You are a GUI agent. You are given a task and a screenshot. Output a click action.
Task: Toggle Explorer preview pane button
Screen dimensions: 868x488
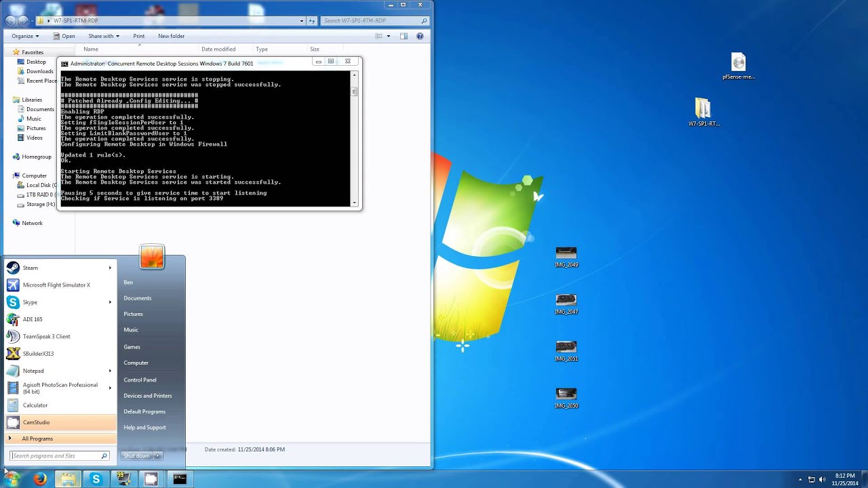point(403,36)
